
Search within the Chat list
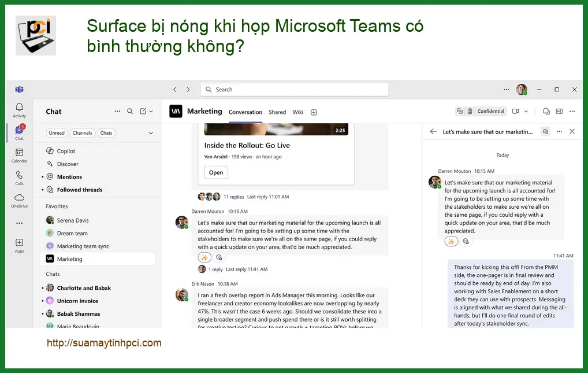point(130,111)
